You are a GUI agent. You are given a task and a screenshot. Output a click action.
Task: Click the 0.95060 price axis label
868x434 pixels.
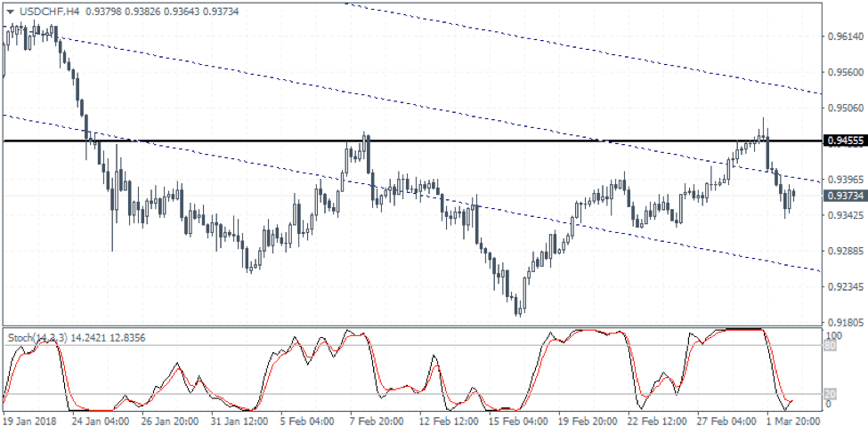(x=845, y=108)
